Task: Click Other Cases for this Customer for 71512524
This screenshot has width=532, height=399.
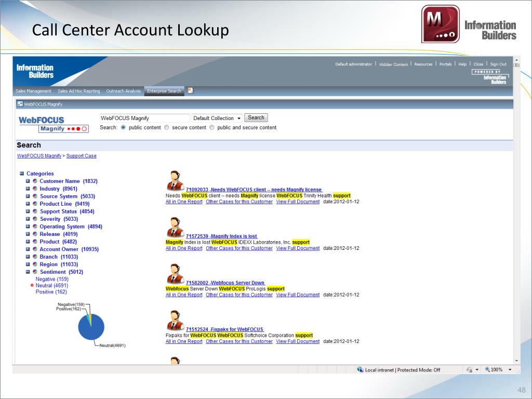Action: (239, 341)
